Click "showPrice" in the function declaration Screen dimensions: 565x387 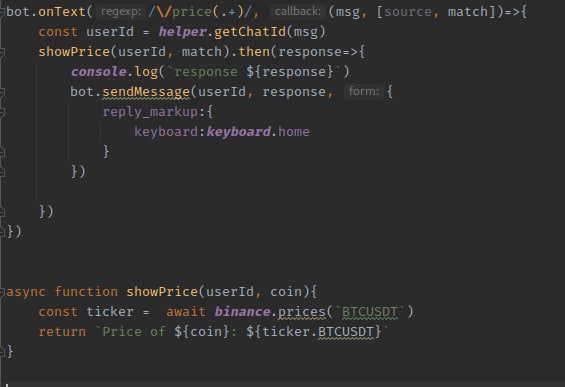162,292
